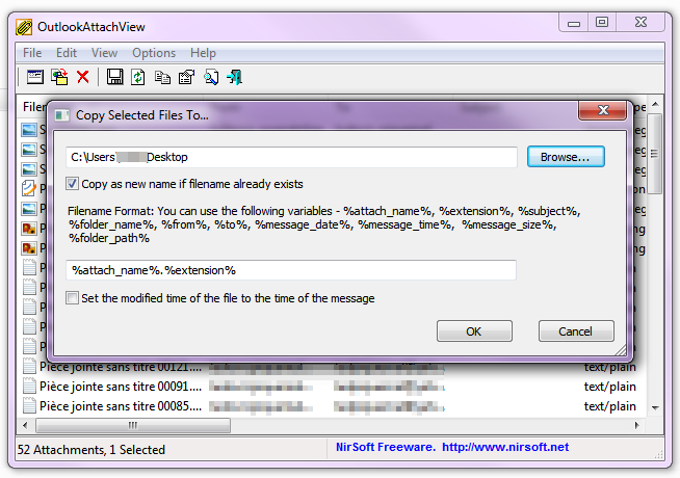Open the View menu
The image size is (680, 478).
[104, 53]
